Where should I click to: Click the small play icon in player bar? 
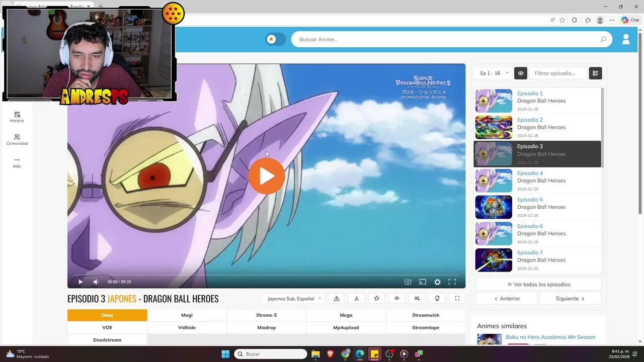tap(80, 282)
